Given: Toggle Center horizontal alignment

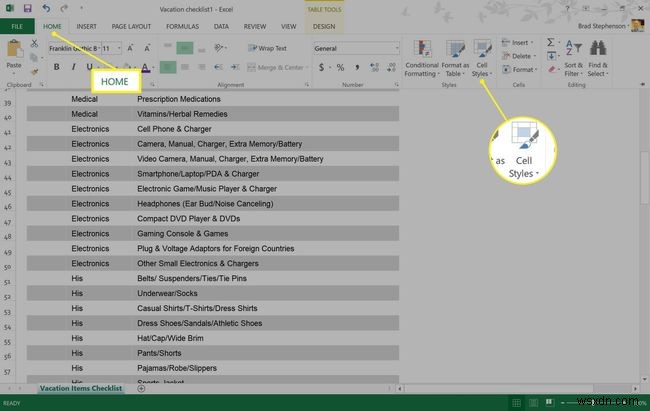Looking at the screenshot, I should pos(185,67).
